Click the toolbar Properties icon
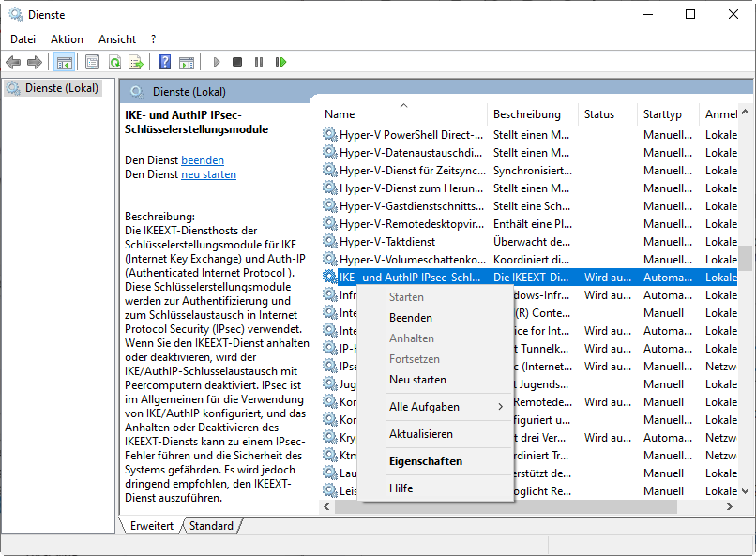 92,62
